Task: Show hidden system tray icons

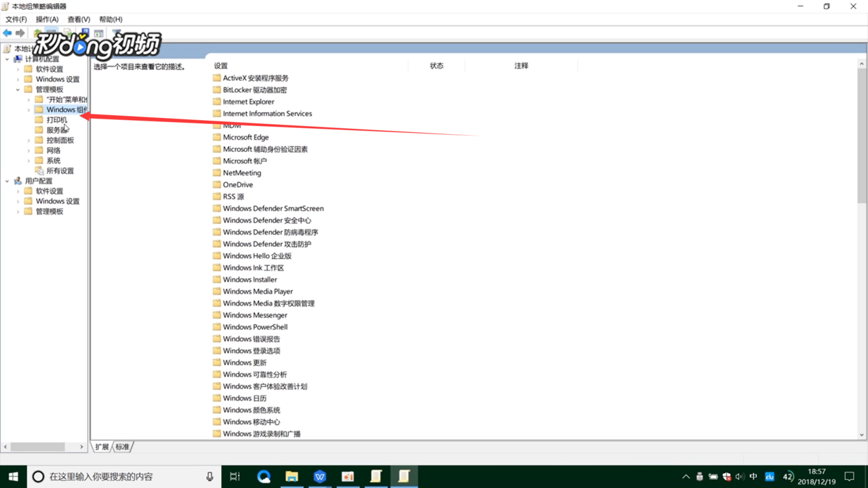Action: [686, 476]
